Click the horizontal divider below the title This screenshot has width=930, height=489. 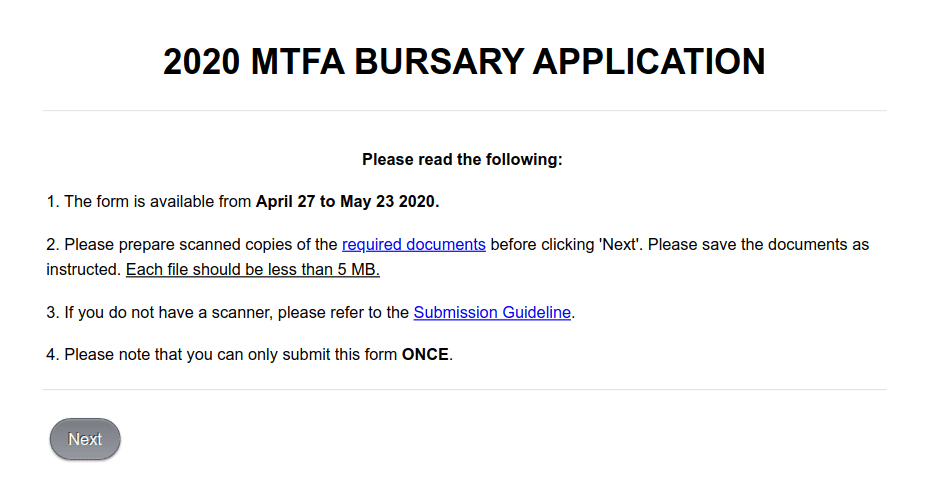pos(464,110)
